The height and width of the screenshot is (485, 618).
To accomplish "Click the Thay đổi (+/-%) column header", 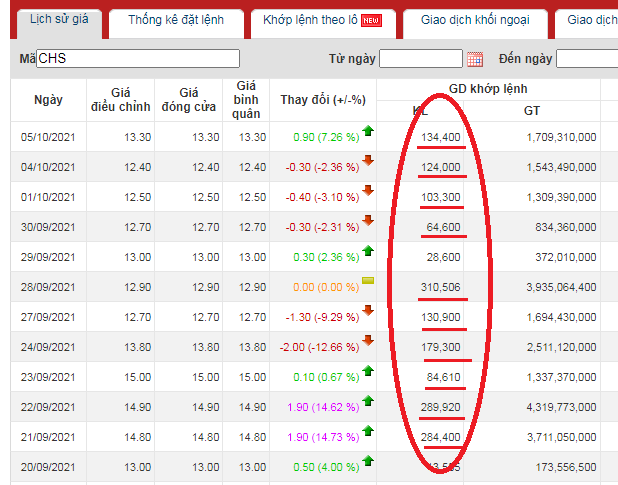I will pos(322,100).
